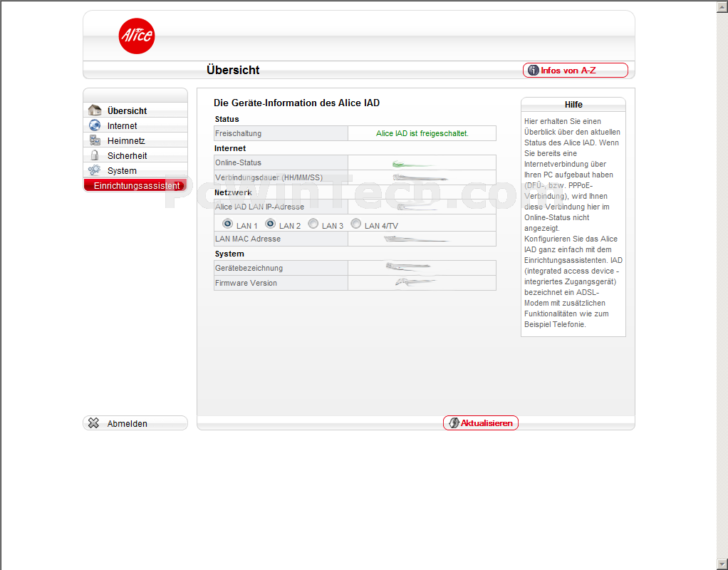The height and width of the screenshot is (570, 728).
Task: Click the LAN MAC Adresse label
Action: [248, 239]
